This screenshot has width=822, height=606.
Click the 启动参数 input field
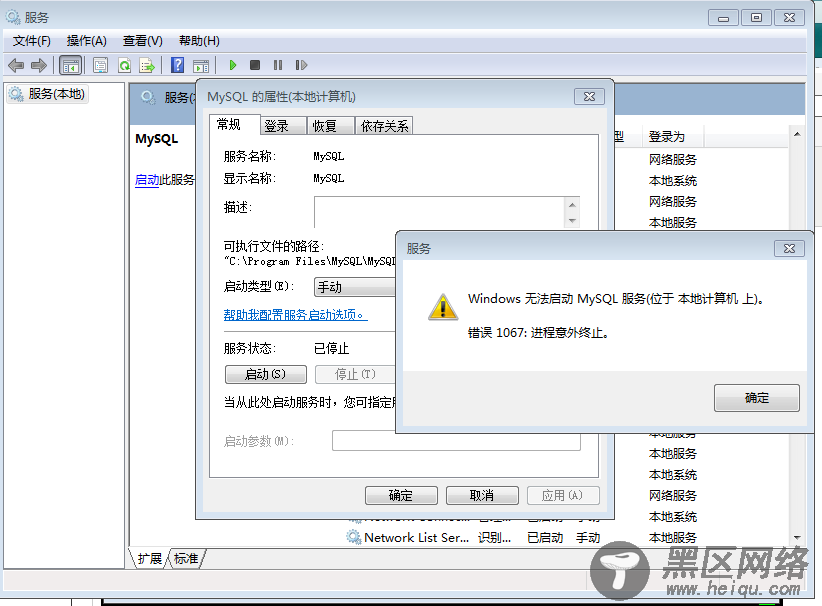[x=456, y=441]
